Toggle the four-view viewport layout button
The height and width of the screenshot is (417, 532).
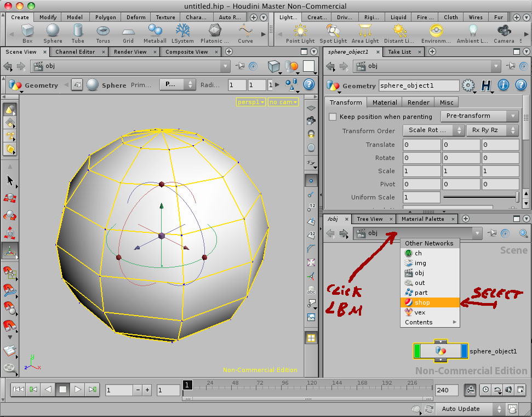click(311, 338)
